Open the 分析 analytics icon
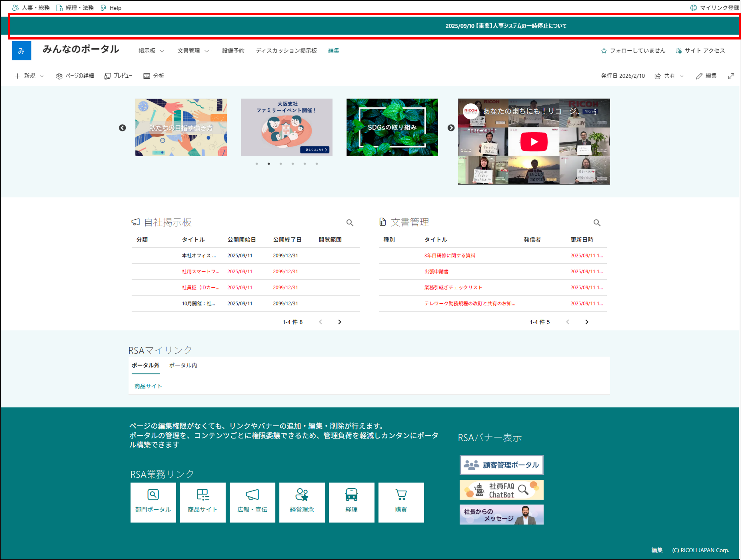Image resolution: width=741 pixels, height=560 pixels. (x=146, y=76)
